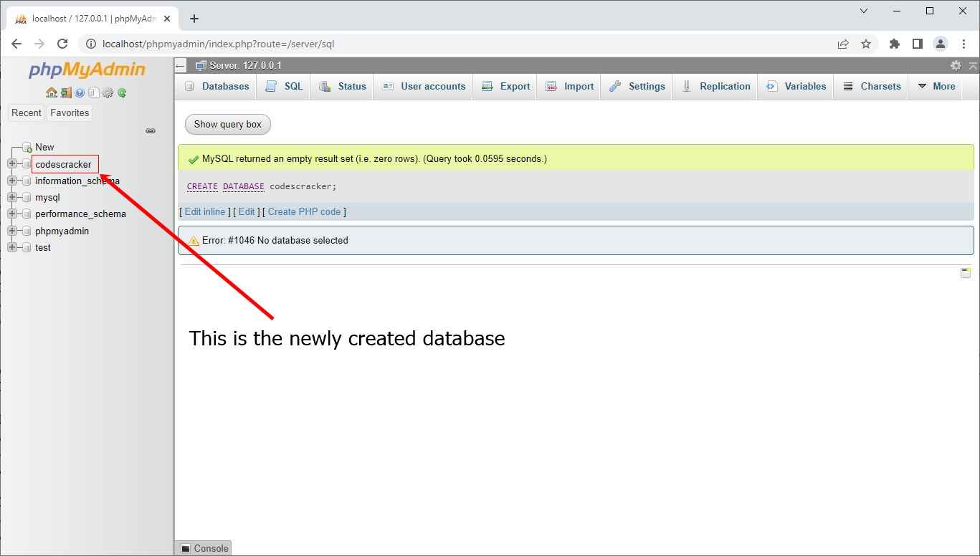Expand the performance_schema tree node
This screenshot has height=556, width=980.
10,214
